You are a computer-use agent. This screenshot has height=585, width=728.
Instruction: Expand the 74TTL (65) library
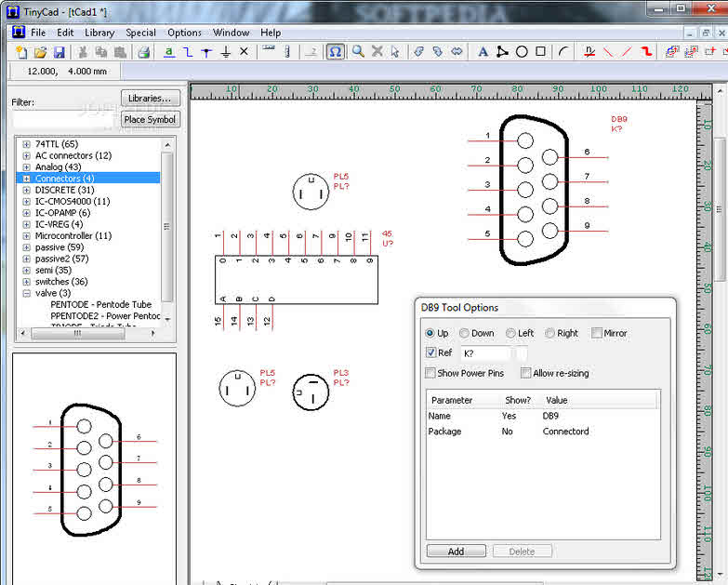26,144
